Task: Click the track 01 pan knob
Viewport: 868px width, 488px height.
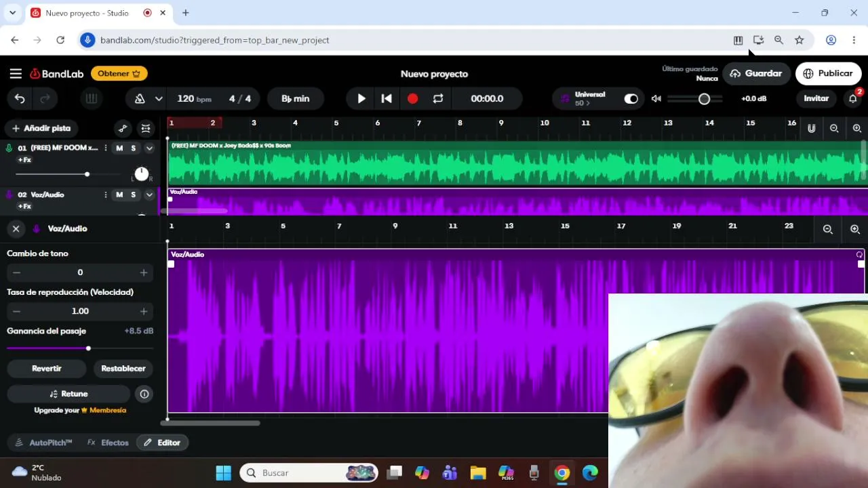Action: (x=141, y=174)
